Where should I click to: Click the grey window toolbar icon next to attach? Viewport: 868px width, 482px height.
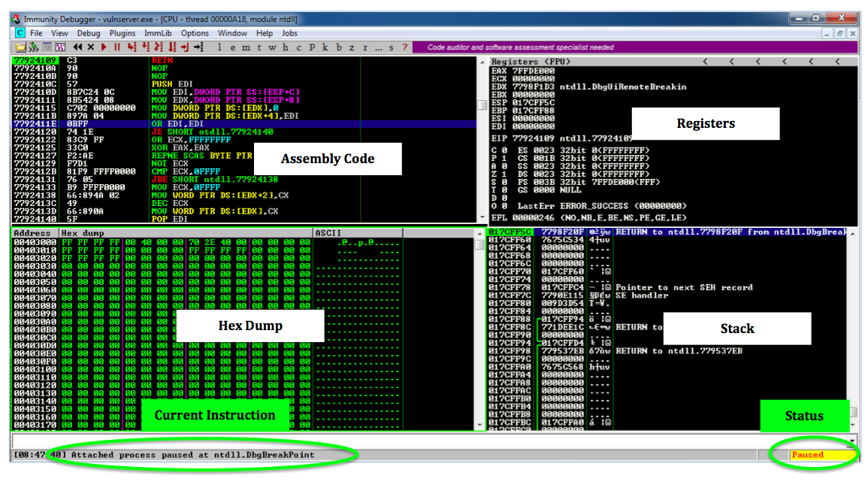47,47
